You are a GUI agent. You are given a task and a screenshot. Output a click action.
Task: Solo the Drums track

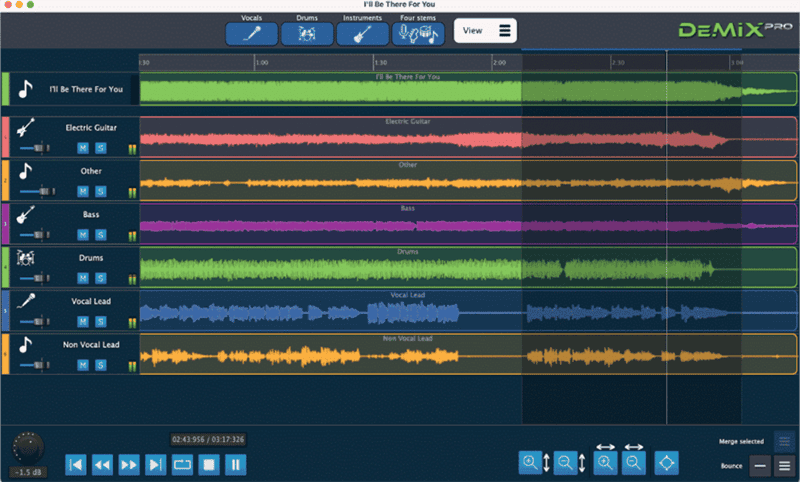click(x=101, y=278)
